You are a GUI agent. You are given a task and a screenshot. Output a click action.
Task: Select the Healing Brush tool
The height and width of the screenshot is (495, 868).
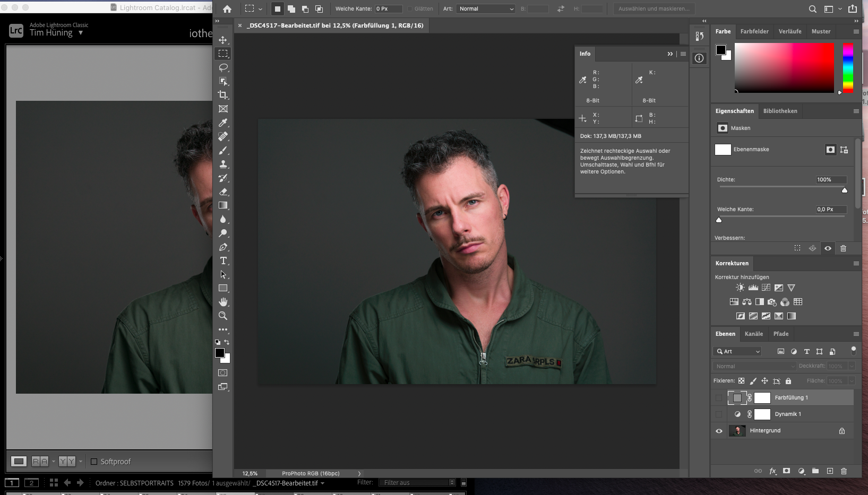click(x=223, y=136)
